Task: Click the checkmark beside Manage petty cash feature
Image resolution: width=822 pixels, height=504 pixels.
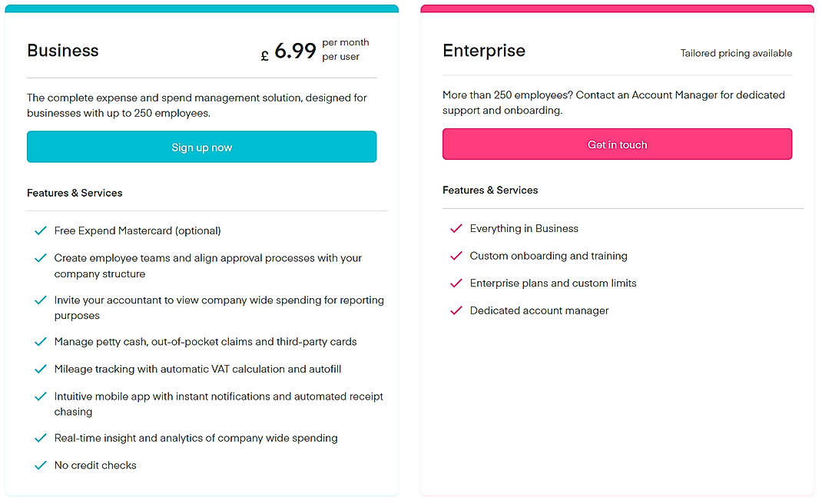Action: (x=40, y=342)
